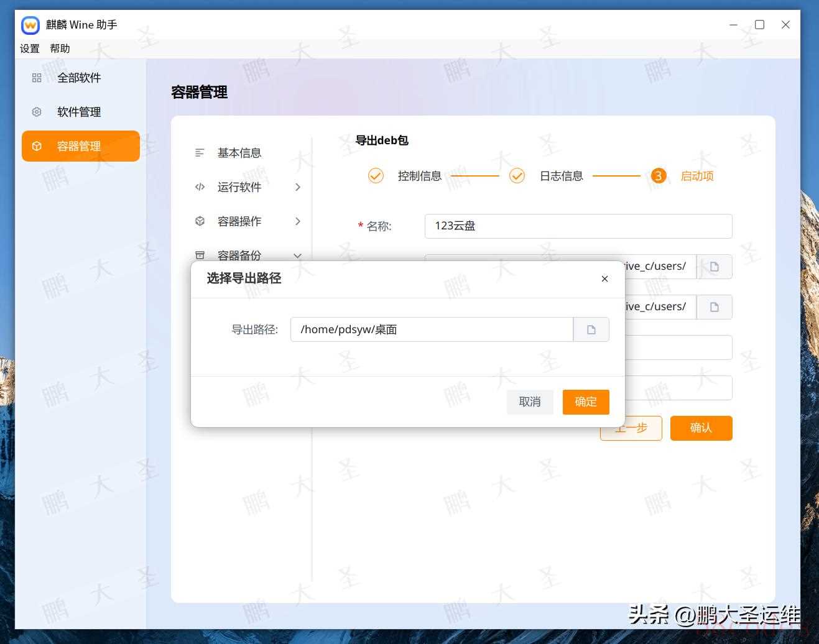
Task: Select 全部软件 in the sidebar
Action: click(x=79, y=78)
